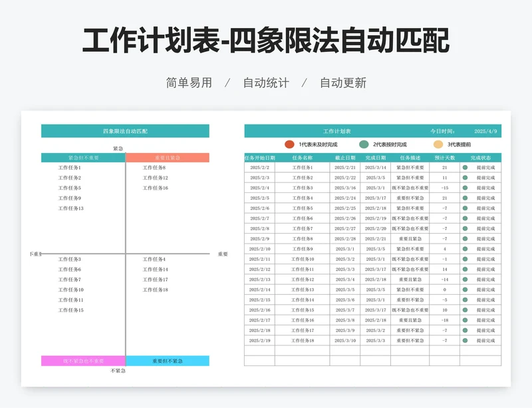532x408 pixels.
Task: Click the green status dot for 工作任务1
Action: point(465,168)
